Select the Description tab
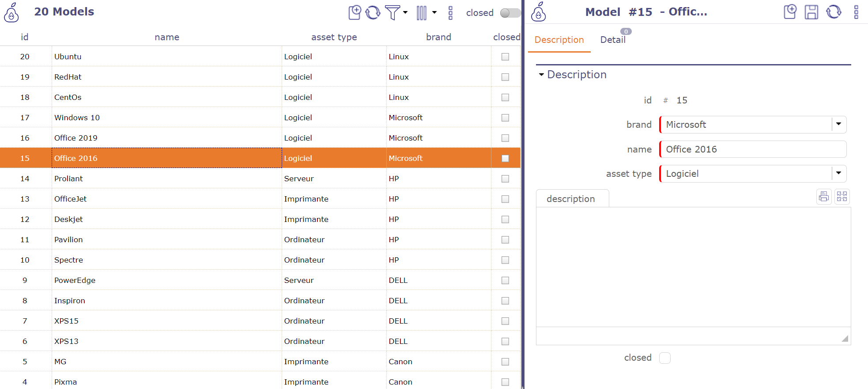The width and height of the screenshot is (868, 389). coord(559,40)
